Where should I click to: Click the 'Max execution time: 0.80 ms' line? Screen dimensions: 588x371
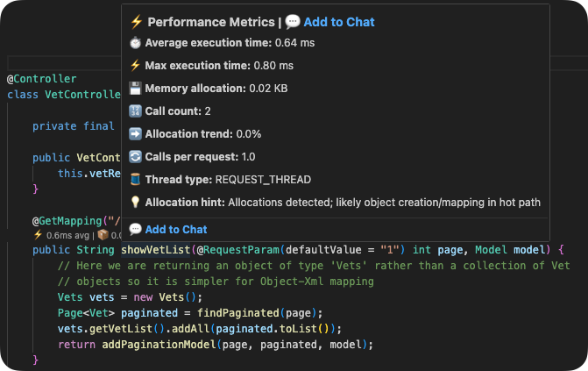click(x=219, y=65)
